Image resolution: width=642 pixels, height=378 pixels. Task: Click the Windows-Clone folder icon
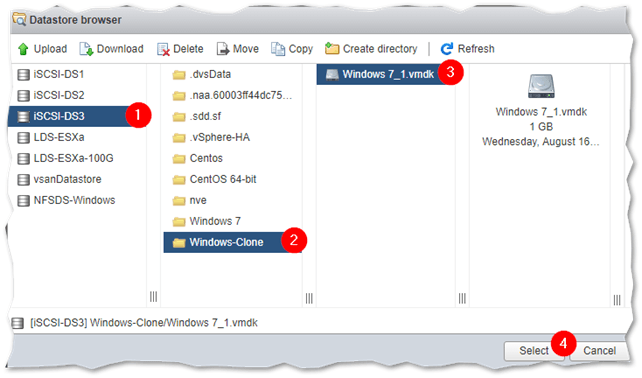[179, 243]
